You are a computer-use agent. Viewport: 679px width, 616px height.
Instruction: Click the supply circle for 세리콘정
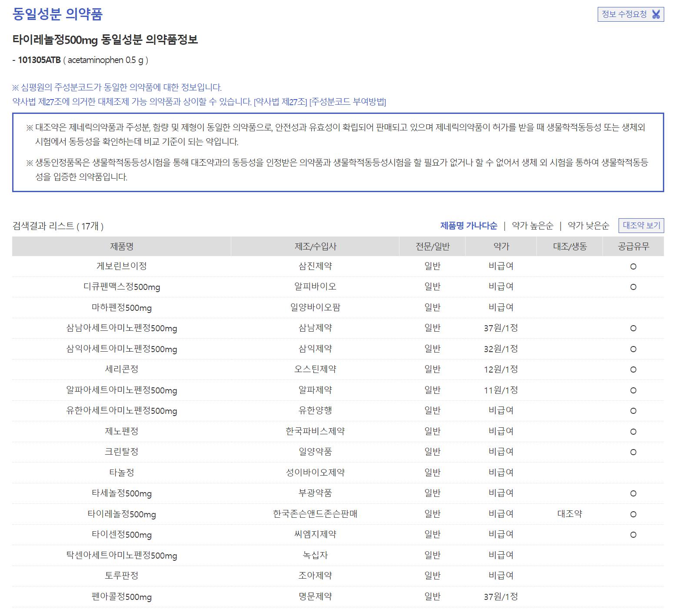(633, 370)
